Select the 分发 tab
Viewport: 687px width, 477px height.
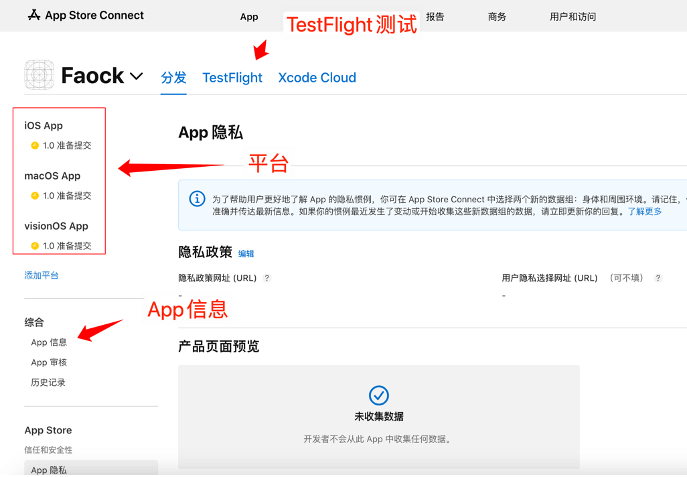point(174,78)
